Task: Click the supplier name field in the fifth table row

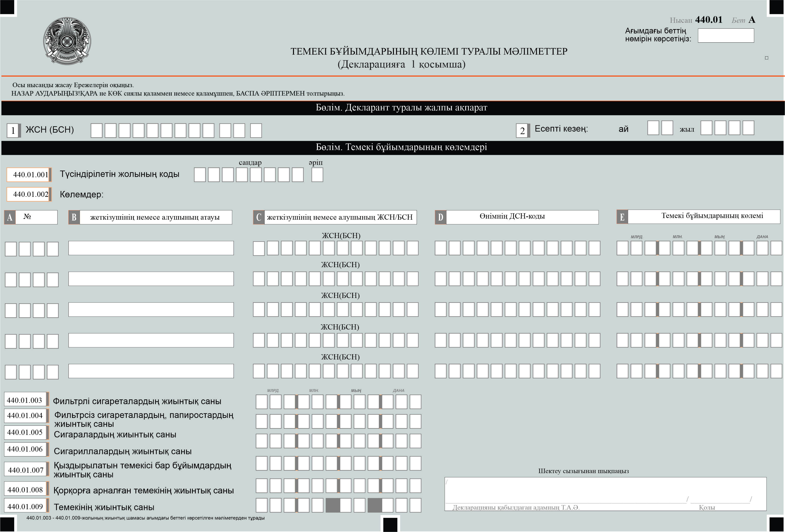Action: [151, 371]
